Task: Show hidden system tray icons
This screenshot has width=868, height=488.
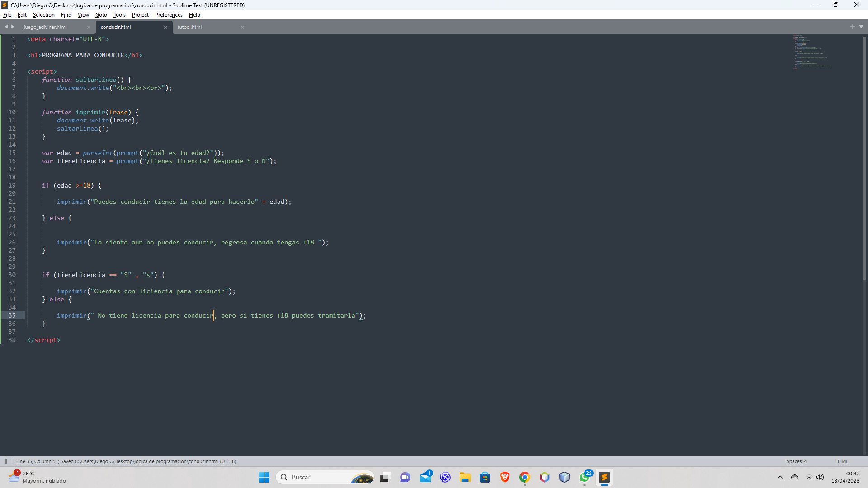Action: point(780,477)
